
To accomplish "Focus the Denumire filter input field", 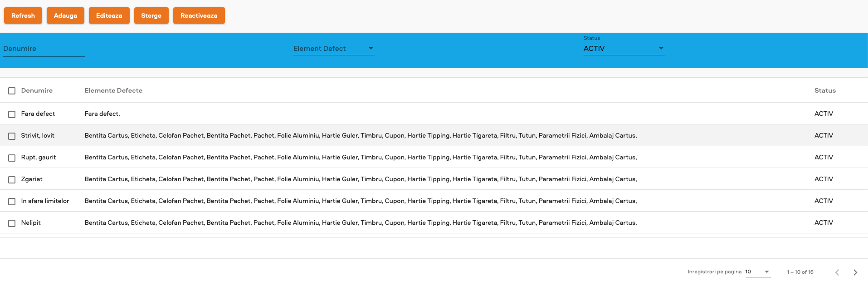I will [44, 49].
